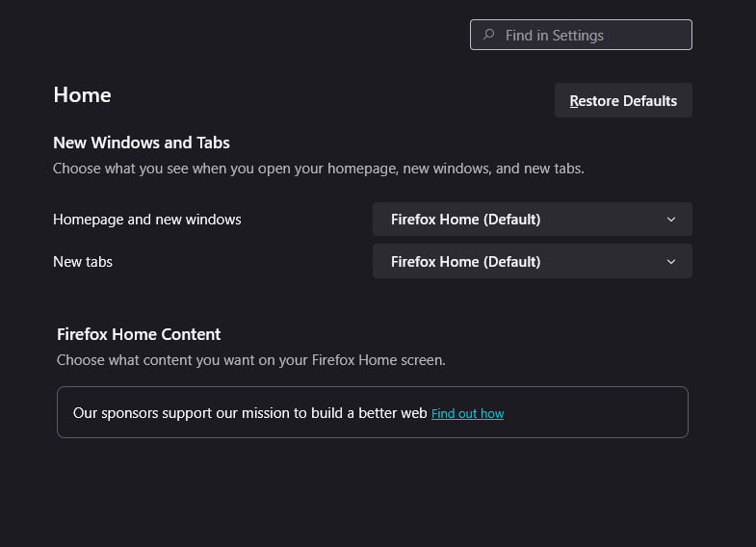
Task: Select the Firefox Home Content heading
Action: tap(139, 334)
